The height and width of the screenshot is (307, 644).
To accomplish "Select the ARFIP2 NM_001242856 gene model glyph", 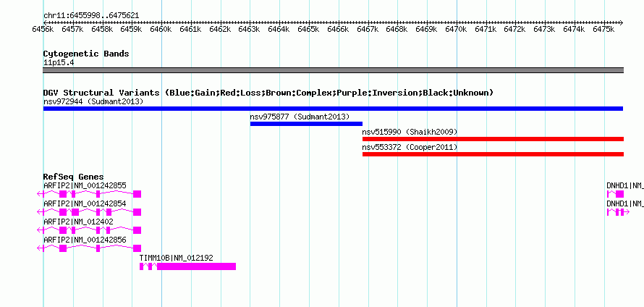I will coord(89,248).
